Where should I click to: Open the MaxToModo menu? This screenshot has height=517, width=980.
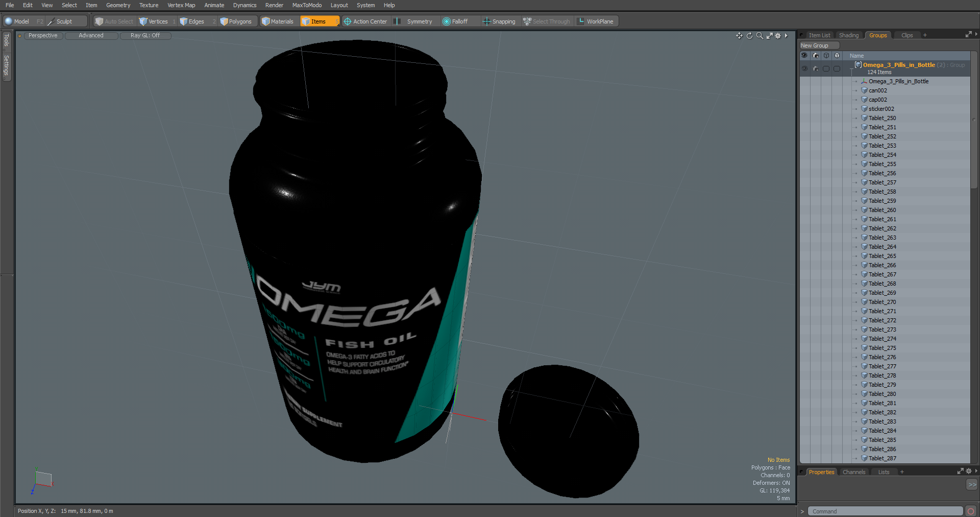coord(307,5)
